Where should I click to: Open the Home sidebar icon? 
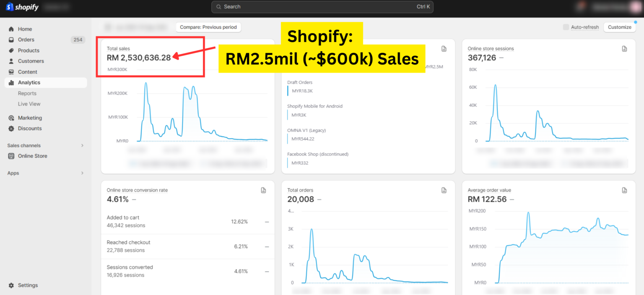[x=11, y=29]
